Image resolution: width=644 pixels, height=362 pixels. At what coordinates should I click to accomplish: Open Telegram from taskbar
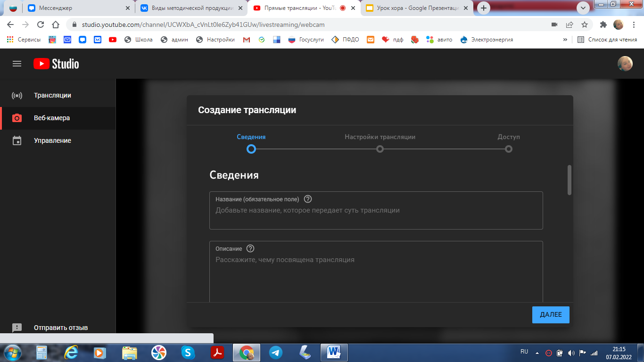[x=276, y=352]
